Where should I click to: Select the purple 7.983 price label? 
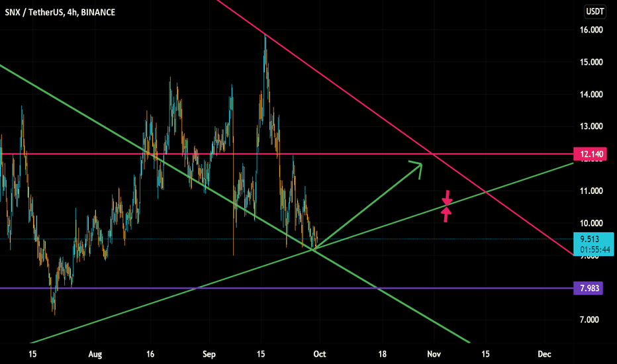(x=588, y=288)
